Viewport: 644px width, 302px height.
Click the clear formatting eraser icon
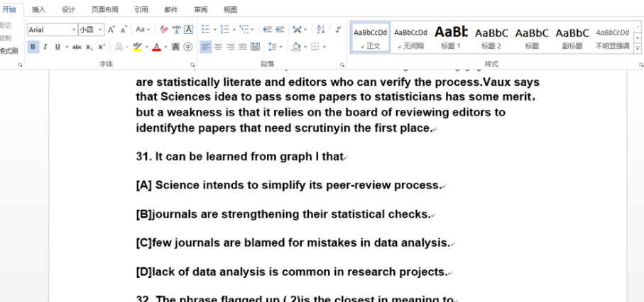click(164, 30)
